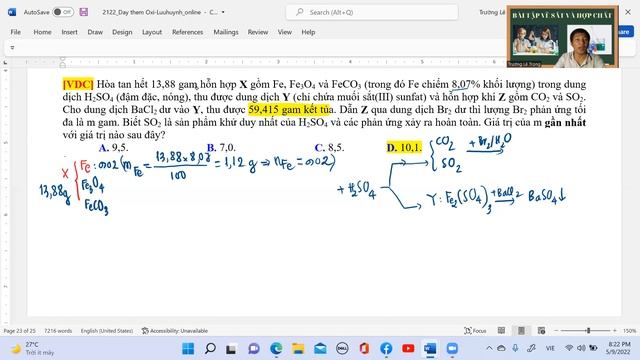Viewport: 640px width, 360px height.
Task: Click the Word icon on taskbar
Action: pyautogui.click(x=430, y=349)
